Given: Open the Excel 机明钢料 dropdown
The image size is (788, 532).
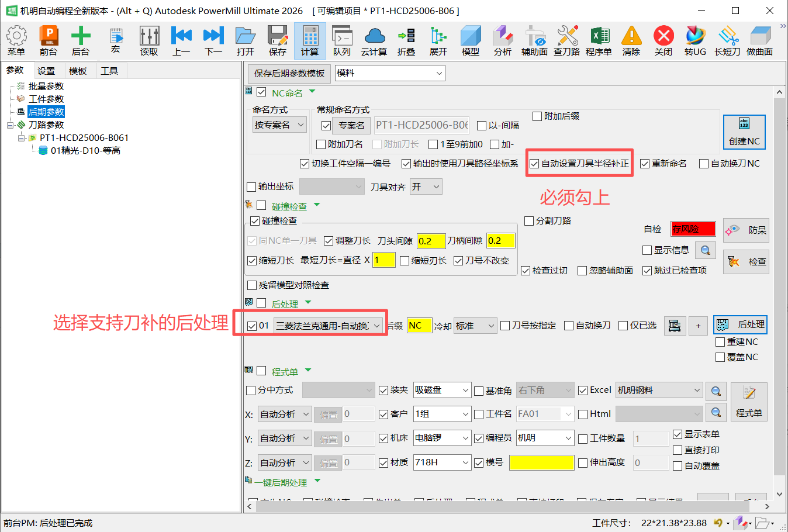Looking at the screenshot, I should (659, 390).
